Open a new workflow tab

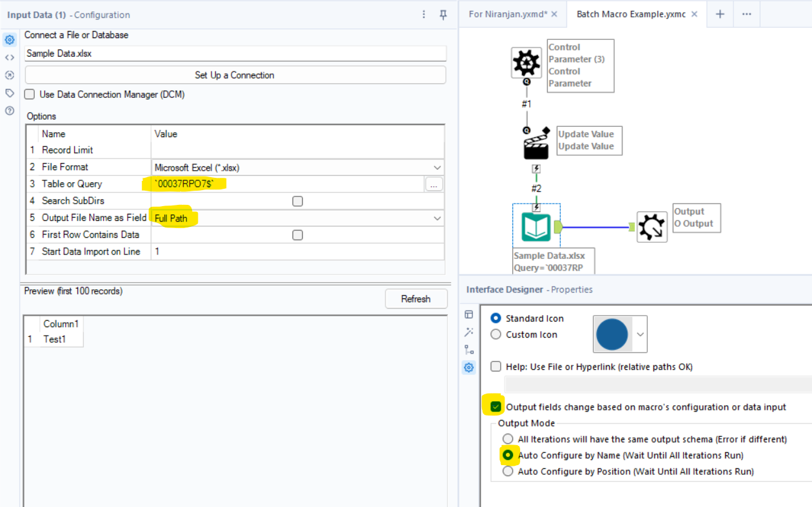click(720, 14)
